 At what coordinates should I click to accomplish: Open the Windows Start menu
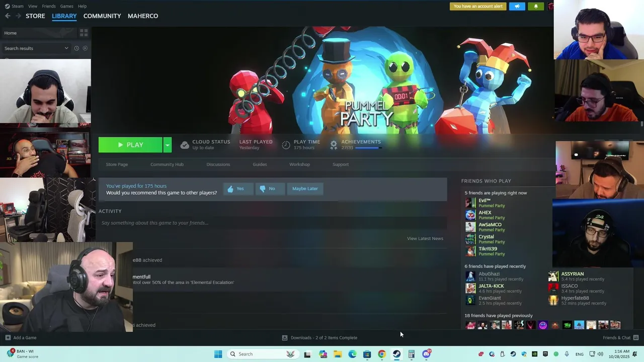tap(218, 354)
